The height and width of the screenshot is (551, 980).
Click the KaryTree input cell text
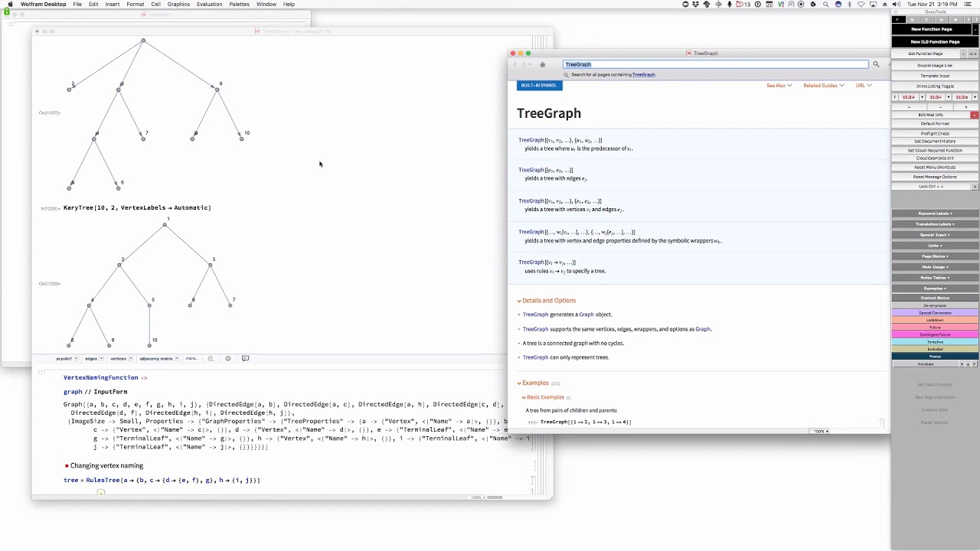click(137, 207)
